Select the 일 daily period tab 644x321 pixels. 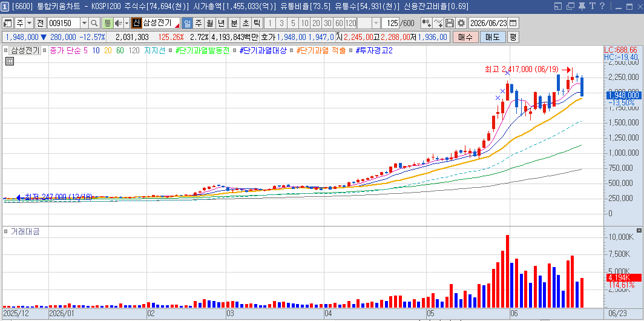tap(187, 23)
